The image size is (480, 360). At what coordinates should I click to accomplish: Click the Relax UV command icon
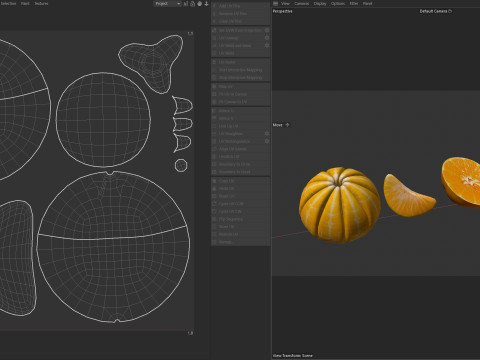[214, 87]
